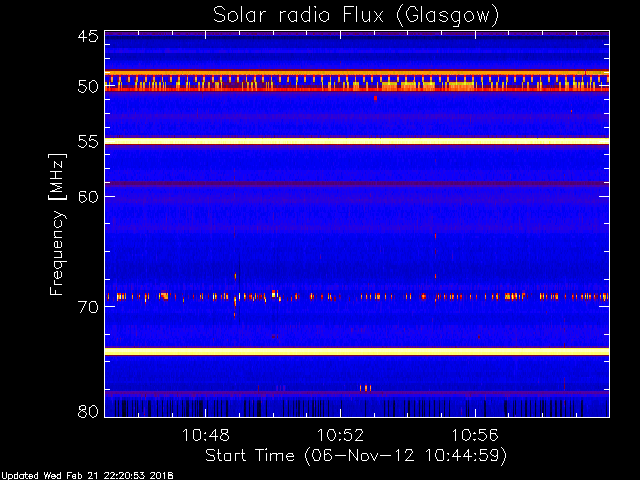Image resolution: width=640 pixels, height=480 pixels.
Task: Click the plot title 'Solar radio Flux (Glasgow)'
Action: coord(356,16)
